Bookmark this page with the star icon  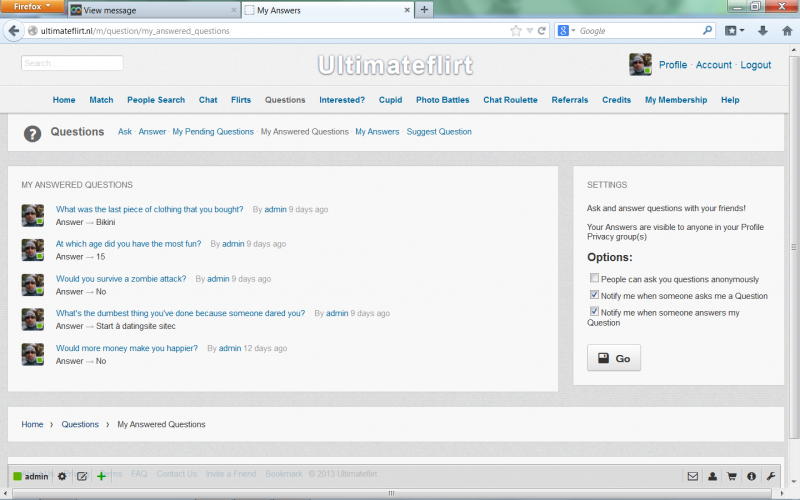pyautogui.click(x=516, y=31)
